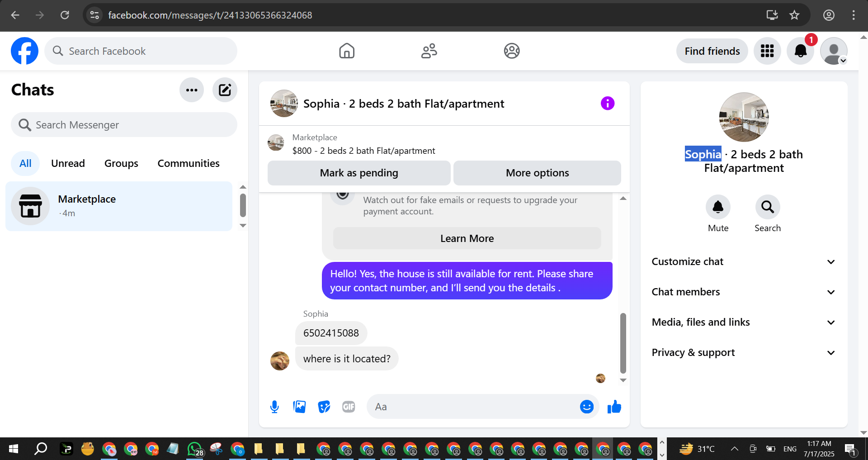The height and width of the screenshot is (460, 868).
Task: Open the account profile avatar menu
Action: click(x=834, y=51)
